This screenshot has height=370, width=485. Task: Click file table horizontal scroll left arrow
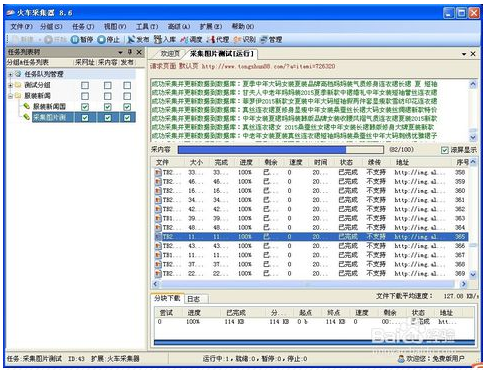155,284
